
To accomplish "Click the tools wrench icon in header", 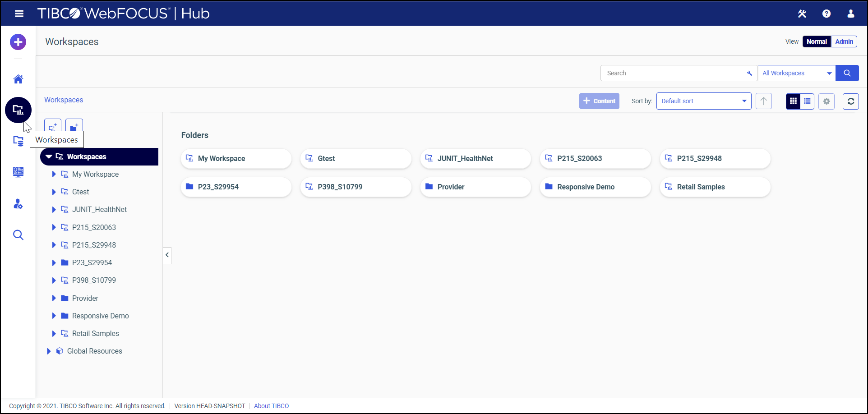I will (802, 14).
